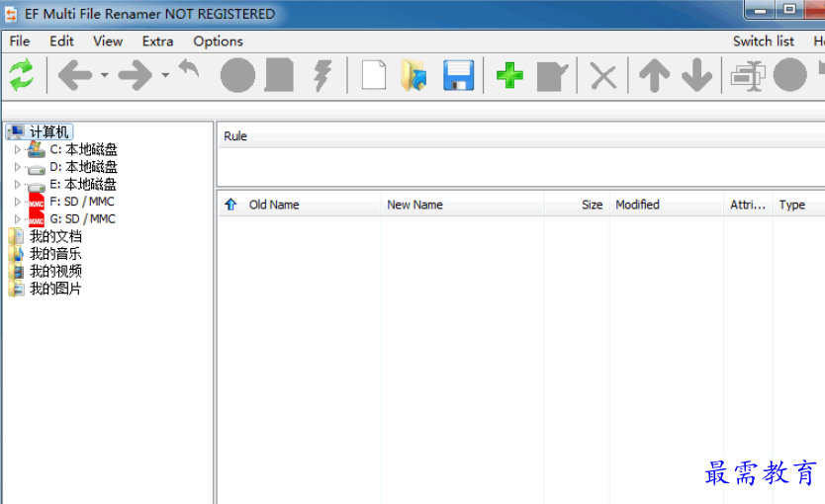Go forward with the right arrow
825x504 pixels.
(136, 76)
